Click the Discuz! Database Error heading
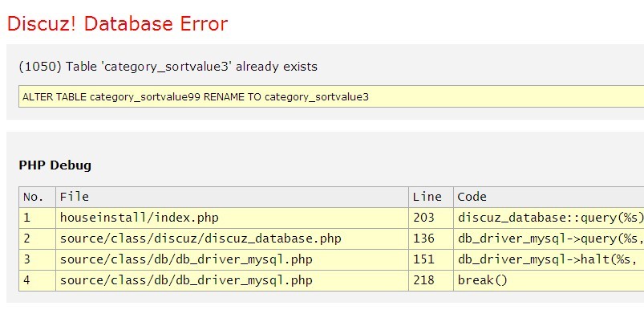644x314 pixels. coord(117,24)
